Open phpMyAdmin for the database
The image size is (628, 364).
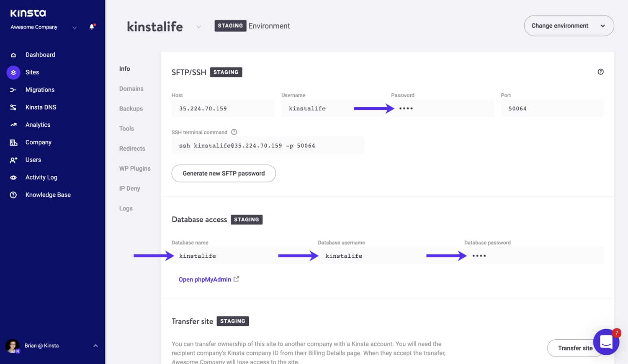coord(205,279)
